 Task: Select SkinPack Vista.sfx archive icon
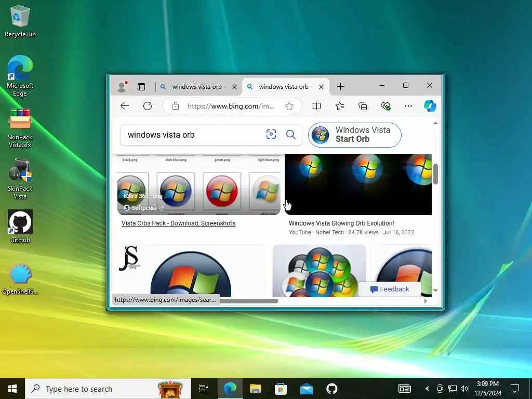(x=20, y=128)
